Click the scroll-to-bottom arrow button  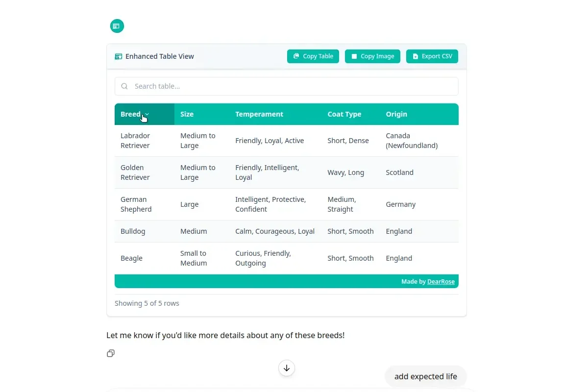287,368
